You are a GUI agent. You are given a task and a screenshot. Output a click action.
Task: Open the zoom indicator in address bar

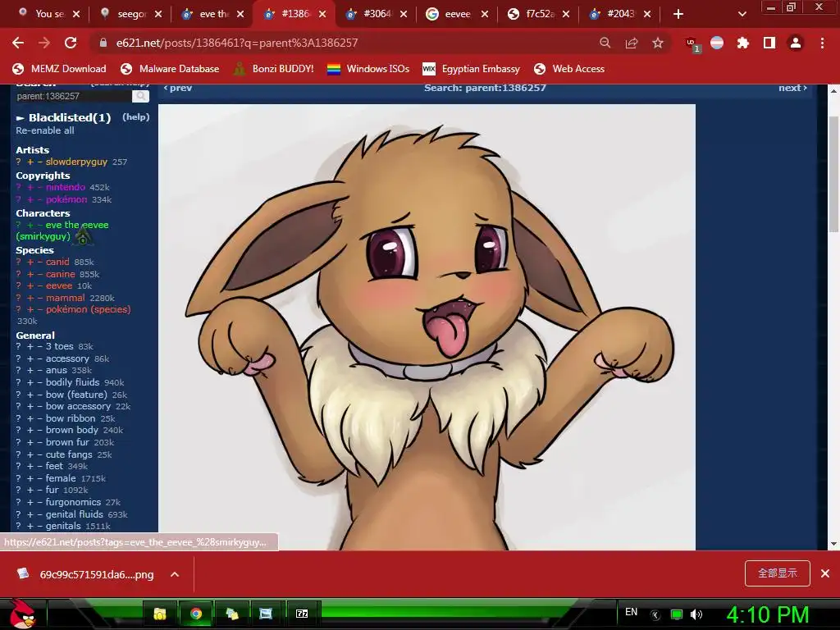coord(605,43)
